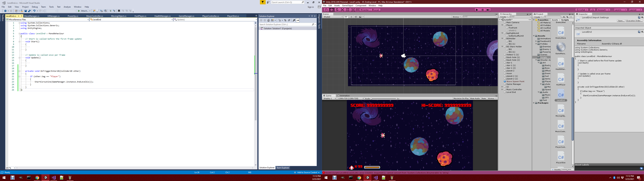This screenshot has height=181, width=644.
Task: Toggle scene audio speaker icon
Action: point(356,17)
